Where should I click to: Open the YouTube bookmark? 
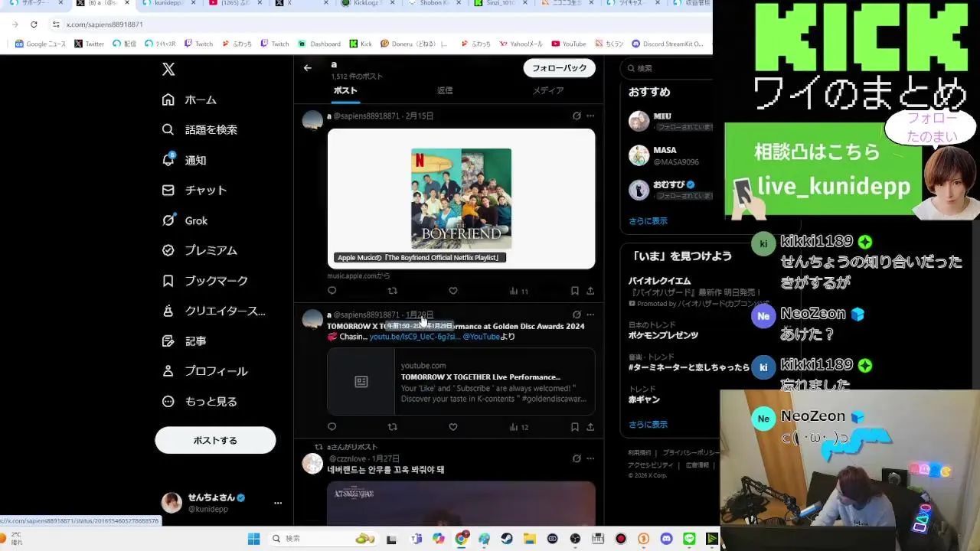click(569, 44)
